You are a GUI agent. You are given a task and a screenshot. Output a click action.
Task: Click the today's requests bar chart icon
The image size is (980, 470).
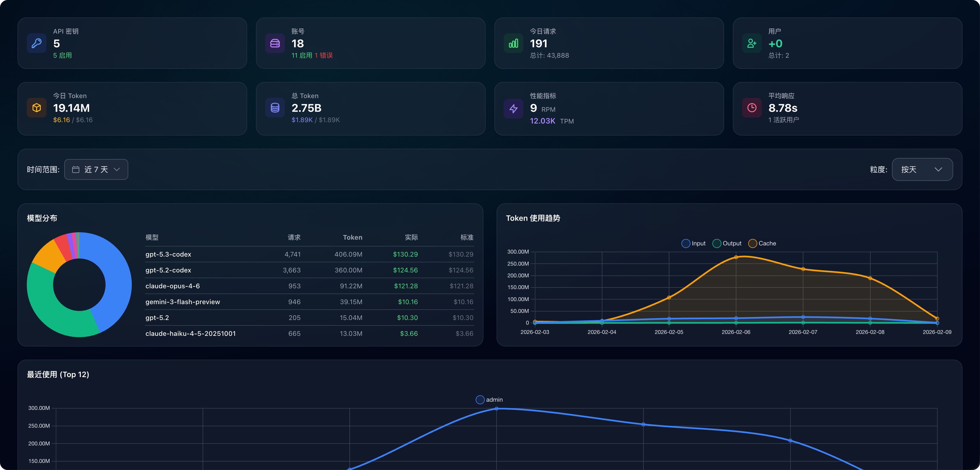click(x=513, y=43)
